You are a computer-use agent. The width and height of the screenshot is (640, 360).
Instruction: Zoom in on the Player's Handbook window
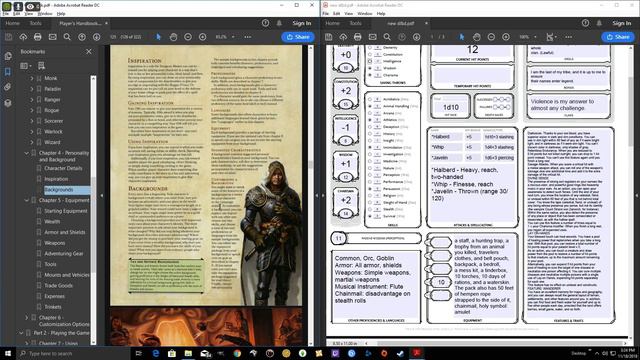click(202, 37)
